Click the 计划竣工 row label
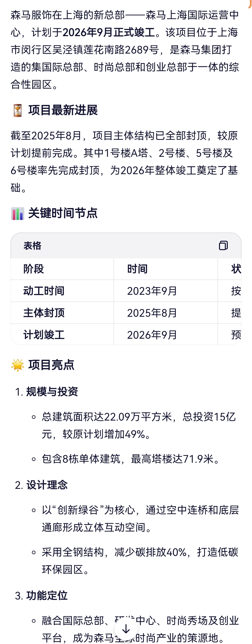252x644 pixels. pyautogui.click(x=44, y=335)
